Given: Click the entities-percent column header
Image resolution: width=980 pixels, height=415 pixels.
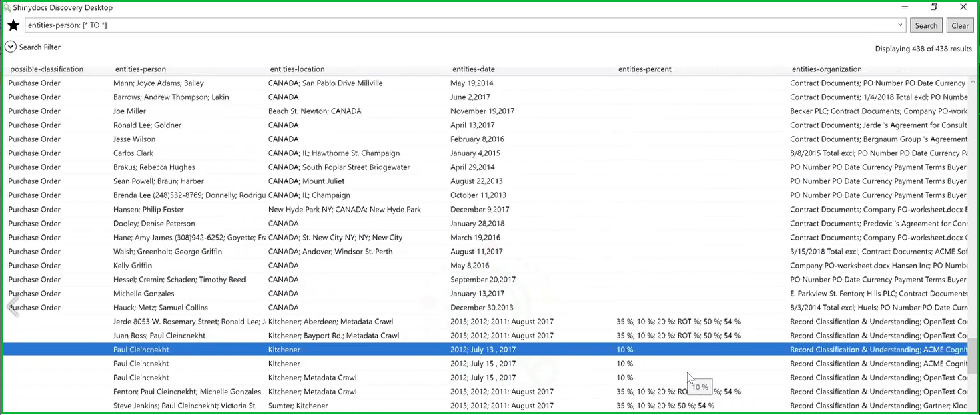Looking at the screenshot, I should tap(645, 69).
